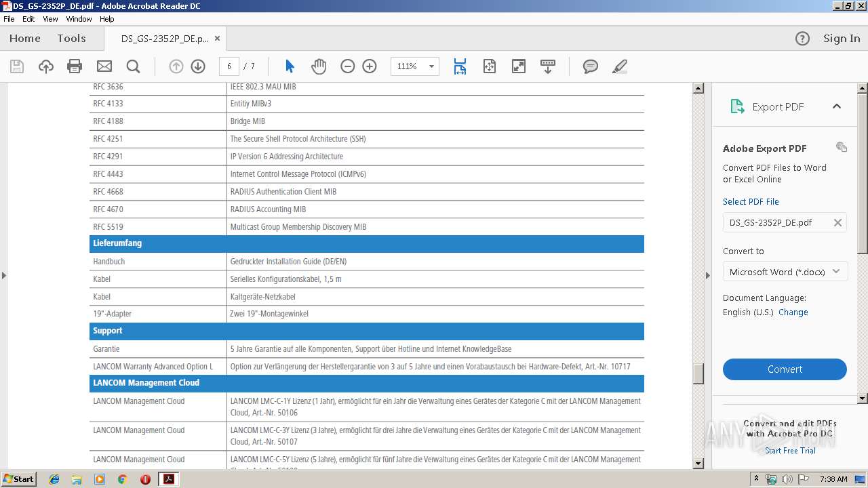Click Start Free Trial link
This screenshot has height=488, width=868.
tap(790, 451)
